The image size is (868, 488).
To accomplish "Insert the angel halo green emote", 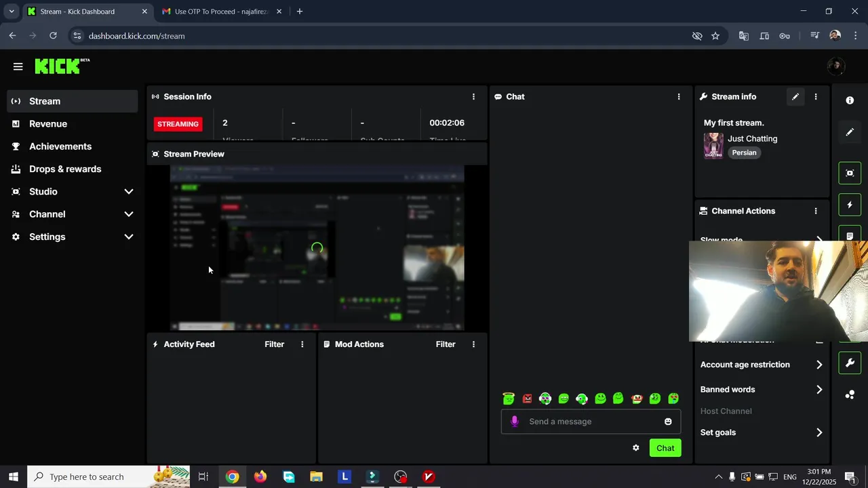I will 509,399.
